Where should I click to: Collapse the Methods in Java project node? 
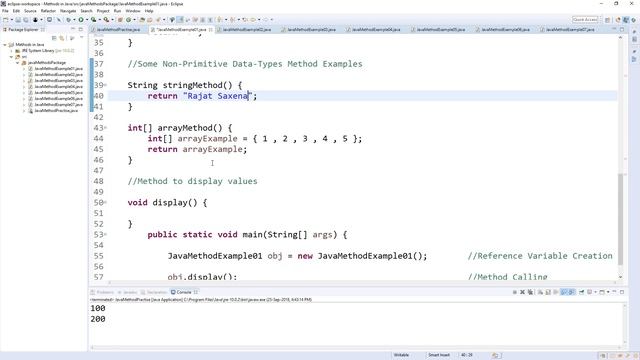coord(5,44)
